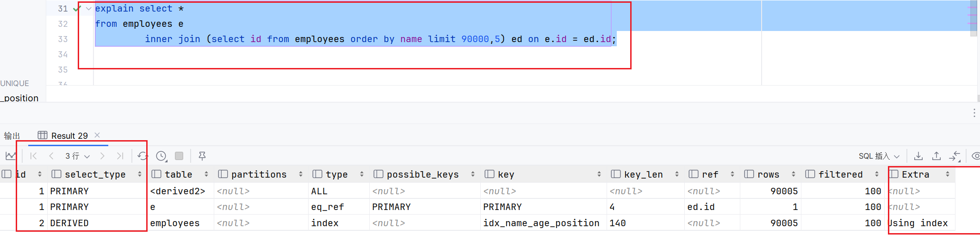Click the UNIQUE label in the left panel
The height and width of the screenshot is (247, 980).
coord(15,83)
